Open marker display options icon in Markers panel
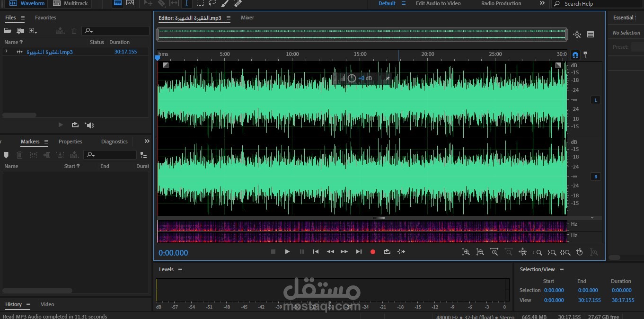644x319 pixels. [x=143, y=155]
